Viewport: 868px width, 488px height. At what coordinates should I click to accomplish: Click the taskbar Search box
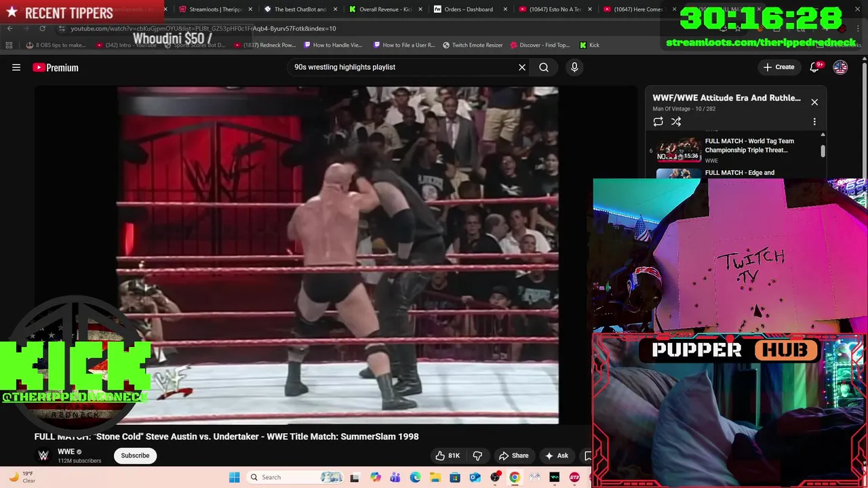point(295,477)
